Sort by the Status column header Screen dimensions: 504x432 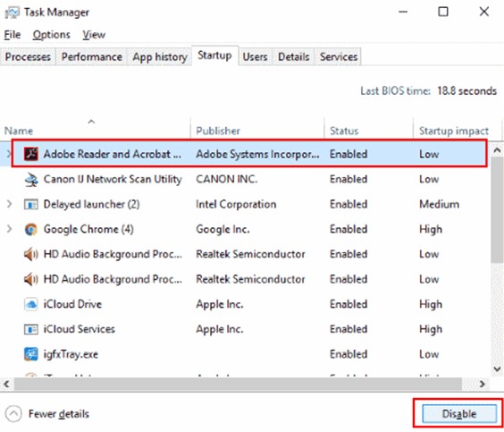coord(344,131)
